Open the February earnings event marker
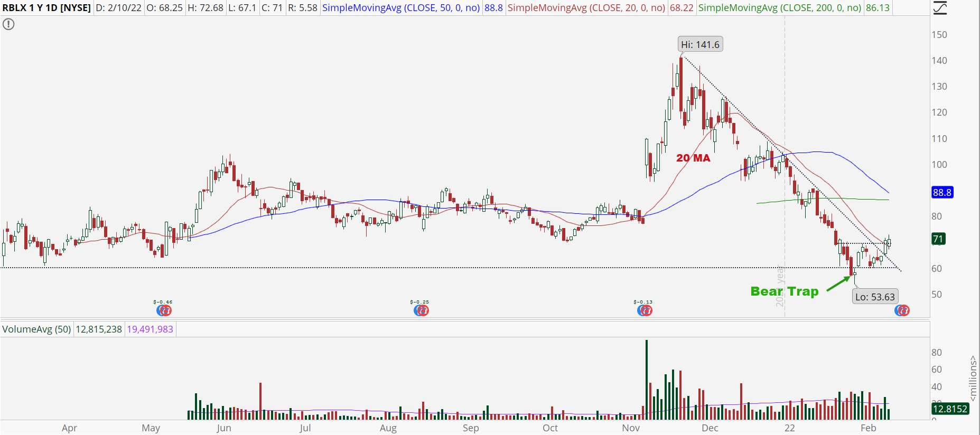Viewport: 980px width, 435px height. 902,310
